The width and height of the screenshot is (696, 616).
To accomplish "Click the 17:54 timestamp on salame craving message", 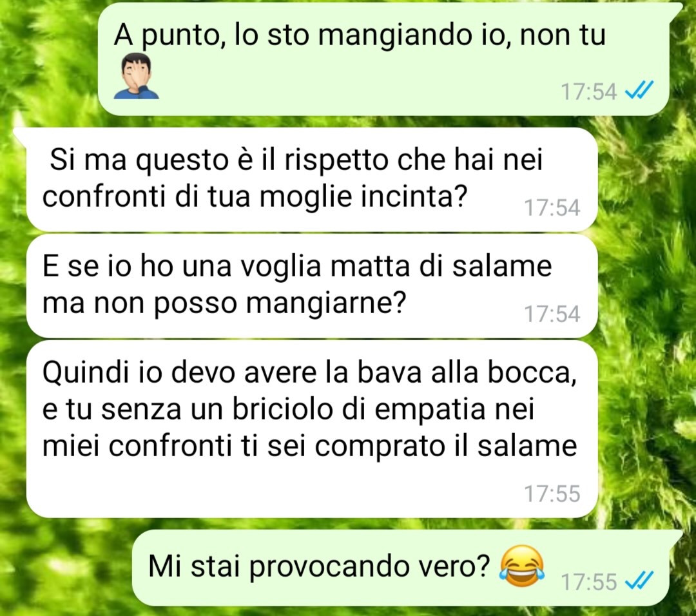I will [552, 314].
